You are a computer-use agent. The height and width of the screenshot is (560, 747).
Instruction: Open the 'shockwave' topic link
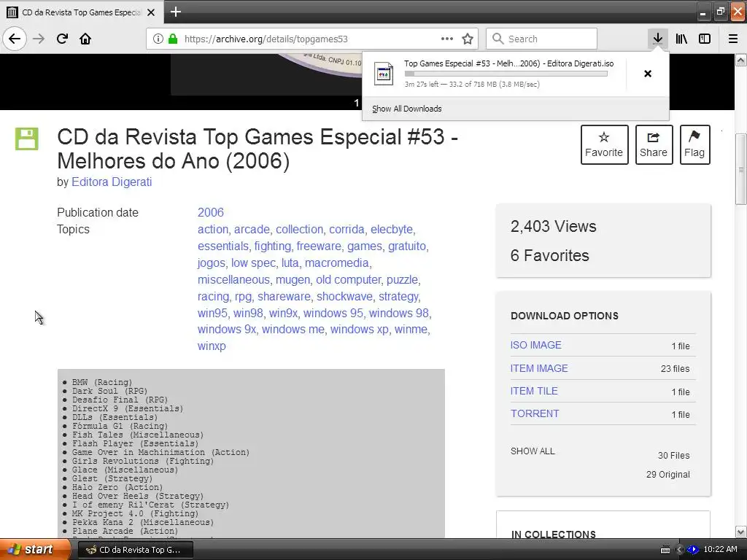[x=345, y=296]
